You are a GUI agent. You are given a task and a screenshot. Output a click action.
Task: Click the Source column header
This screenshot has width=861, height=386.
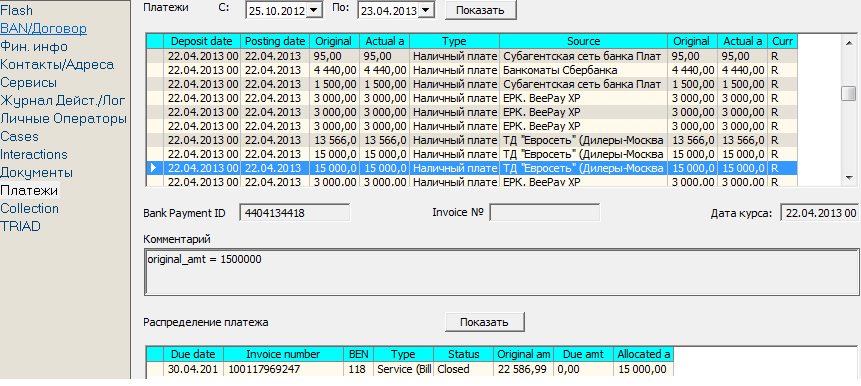coord(584,41)
